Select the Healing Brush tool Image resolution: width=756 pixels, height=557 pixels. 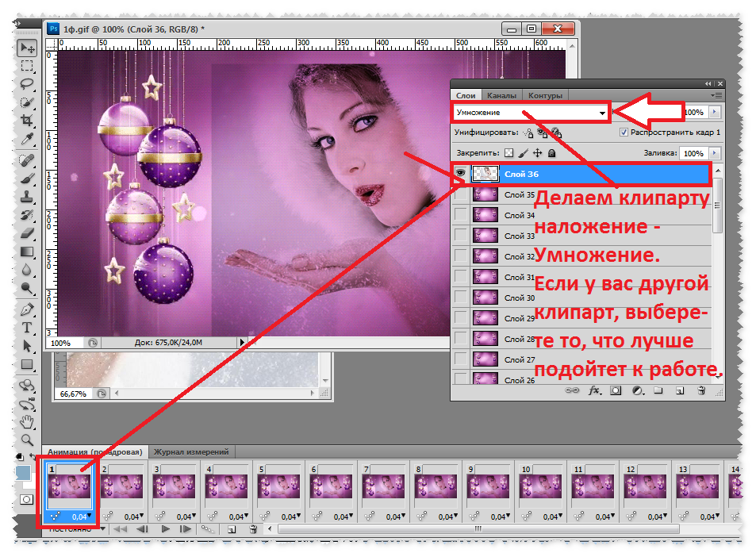point(27,159)
